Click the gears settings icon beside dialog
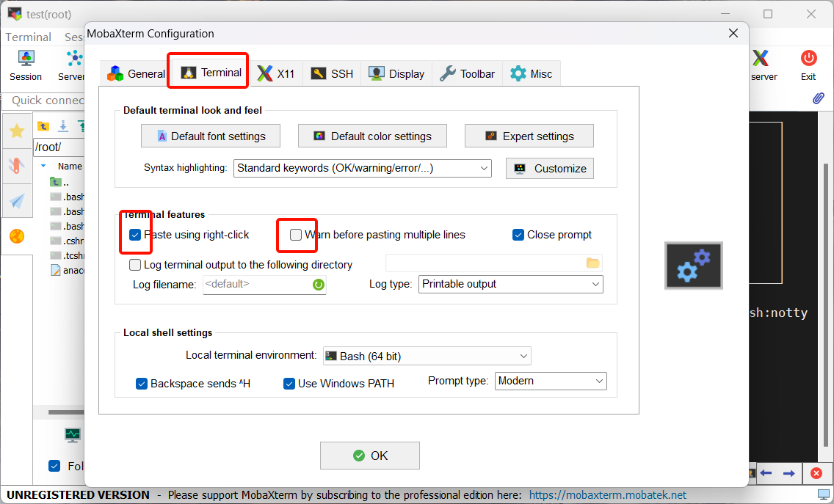 click(694, 266)
